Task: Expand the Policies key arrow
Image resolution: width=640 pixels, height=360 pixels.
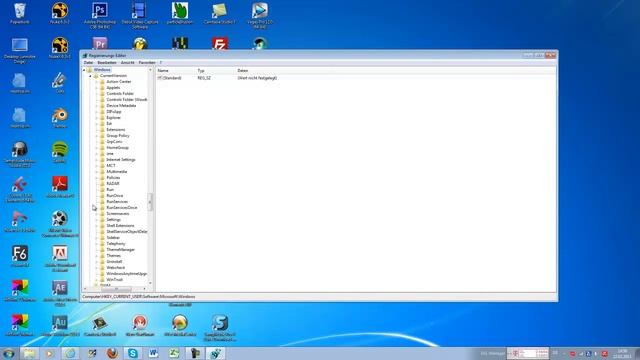Action: click(97, 178)
